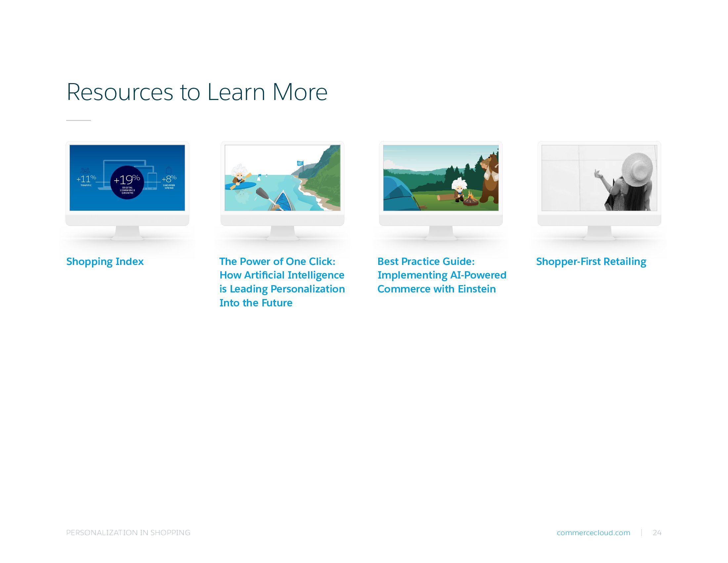728x563 pixels.
Task: Click the +11% traffic people icon
Action: [85, 171]
